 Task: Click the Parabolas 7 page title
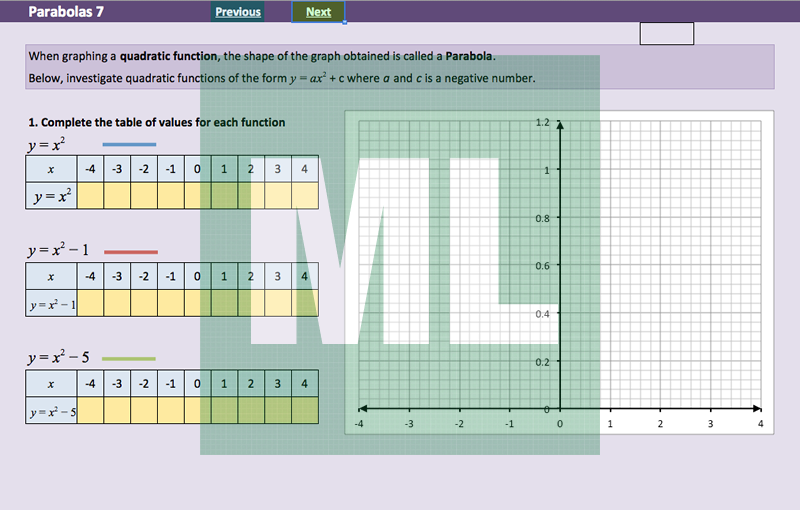[x=66, y=12]
